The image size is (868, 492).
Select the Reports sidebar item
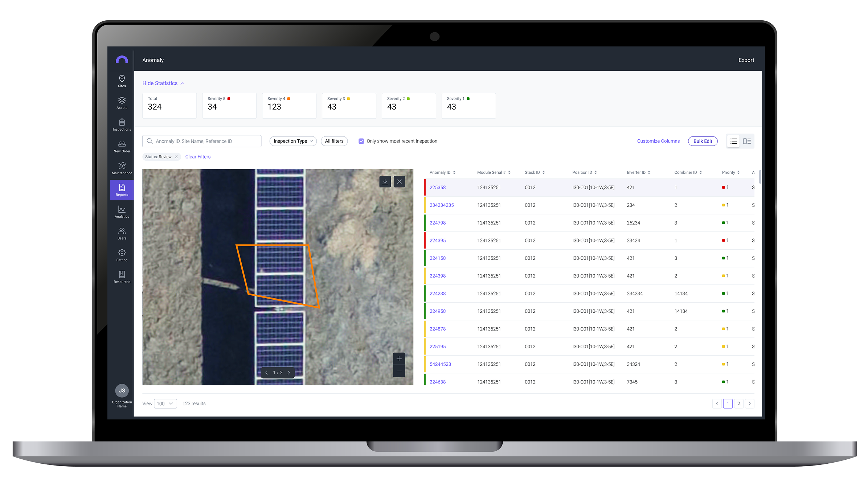pyautogui.click(x=122, y=190)
